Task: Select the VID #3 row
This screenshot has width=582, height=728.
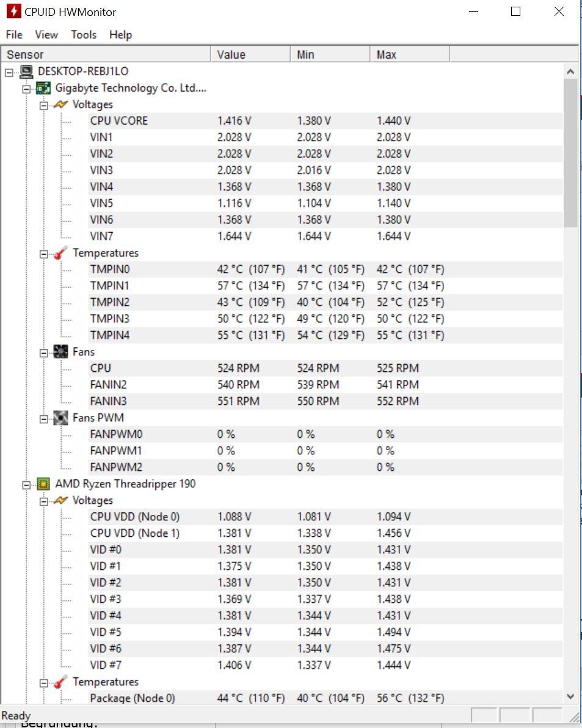Action: click(326, 599)
